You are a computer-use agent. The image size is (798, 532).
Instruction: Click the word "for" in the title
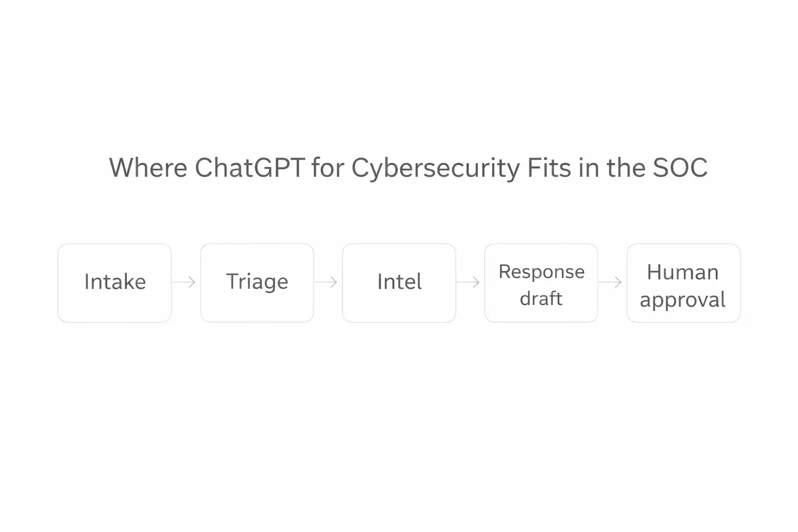tap(328, 168)
